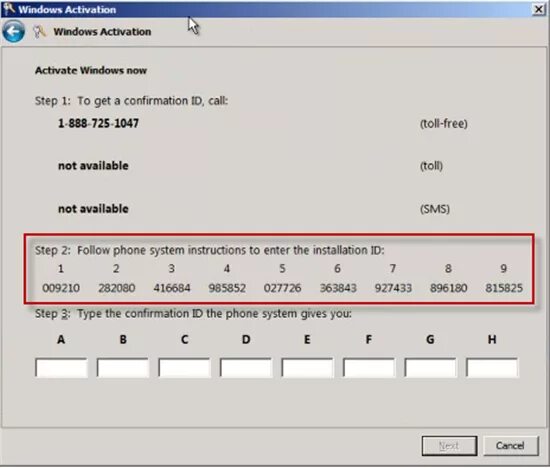Click the Windows Activation header beside the back arrow
The width and height of the screenshot is (550, 468).
[102, 32]
